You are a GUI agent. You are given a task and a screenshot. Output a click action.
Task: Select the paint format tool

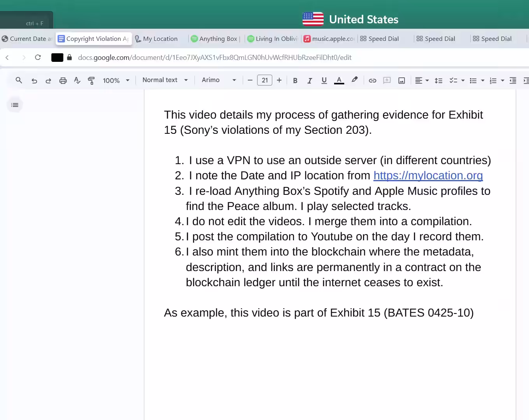(91, 80)
